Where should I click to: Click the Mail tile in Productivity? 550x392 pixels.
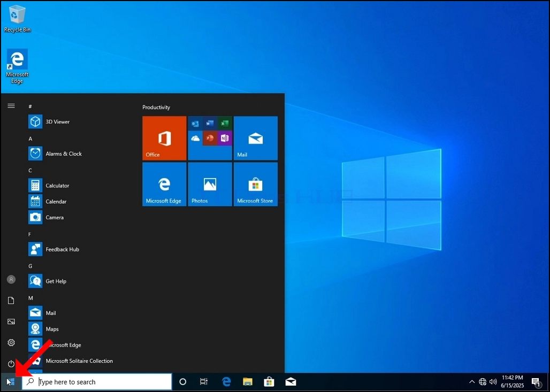(255, 138)
